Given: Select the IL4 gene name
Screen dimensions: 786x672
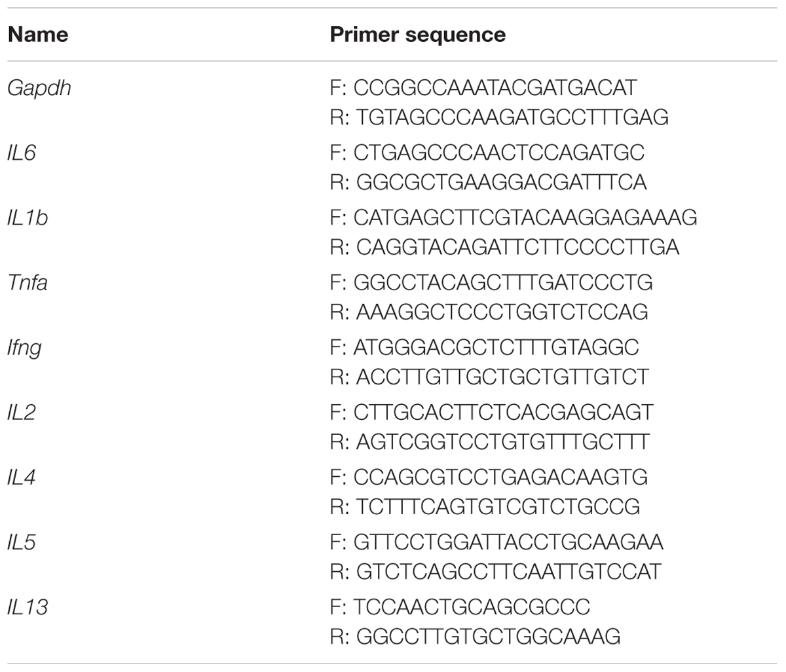Looking at the screenshot, I should (x=22, y=477).
